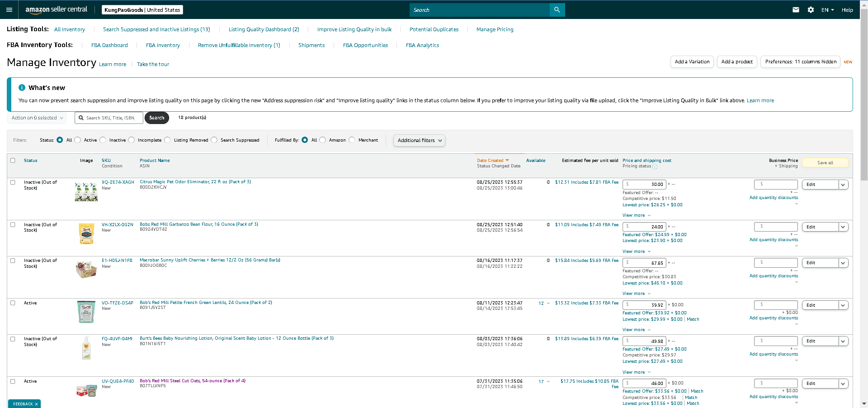Tick the select-all checkbox in table header

[x=13, y=161]
